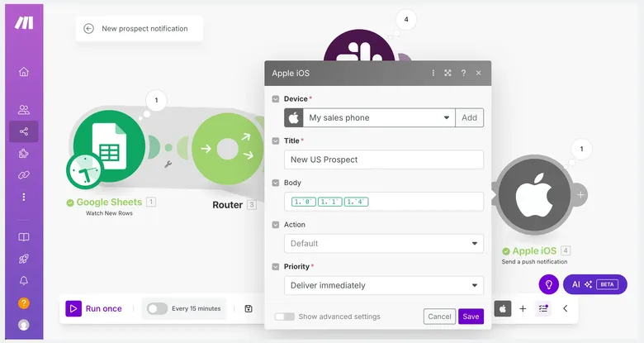This screenshot has height=343, width=644.
Task: Collapse the toolbar with the left chevron
Action: (565, 308)
